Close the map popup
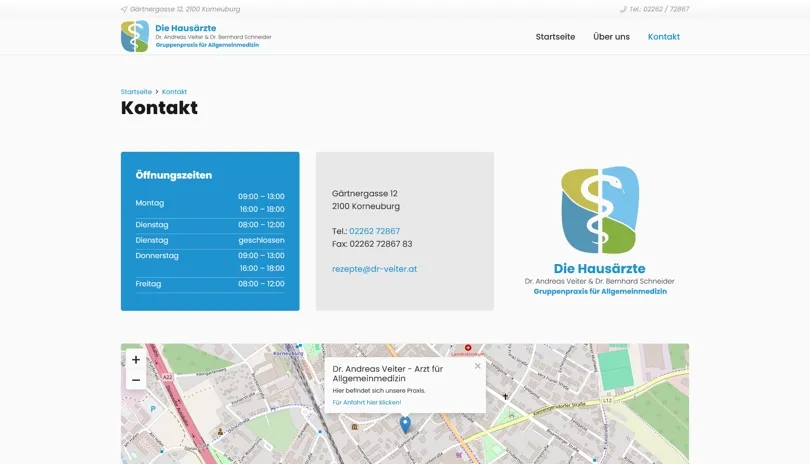Viewport: 810px width, 464px height. click(477, 366)
